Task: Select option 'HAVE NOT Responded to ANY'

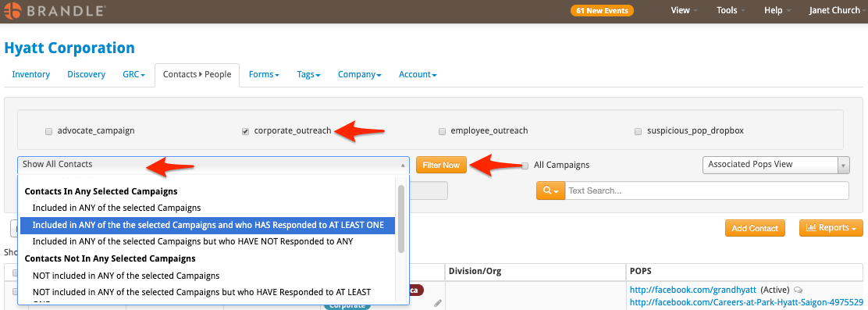Action: pos(207,242)
